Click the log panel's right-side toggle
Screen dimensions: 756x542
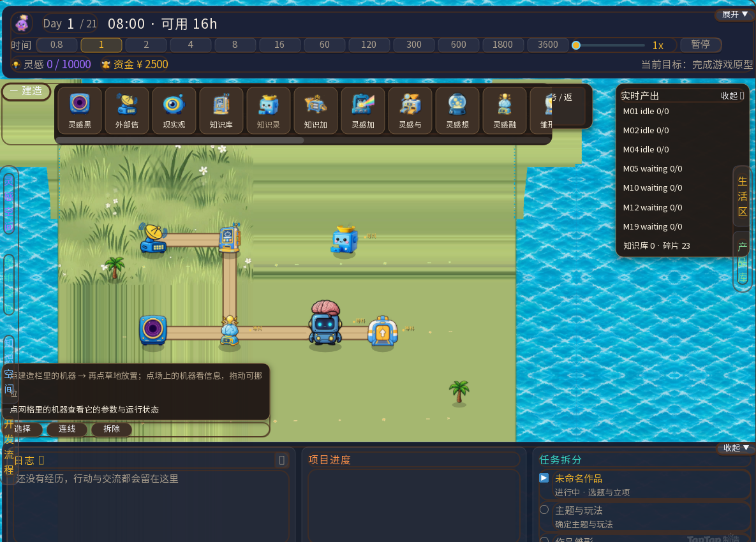click(x=281, y=460)
